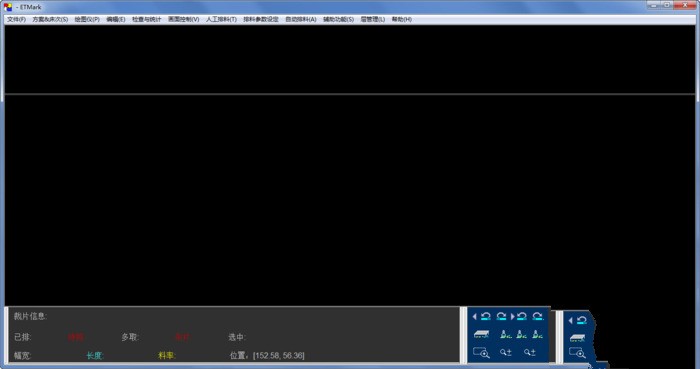700x369 pixels.
Task: Open the 人工排料(T) menu
Action: [221, 19]
